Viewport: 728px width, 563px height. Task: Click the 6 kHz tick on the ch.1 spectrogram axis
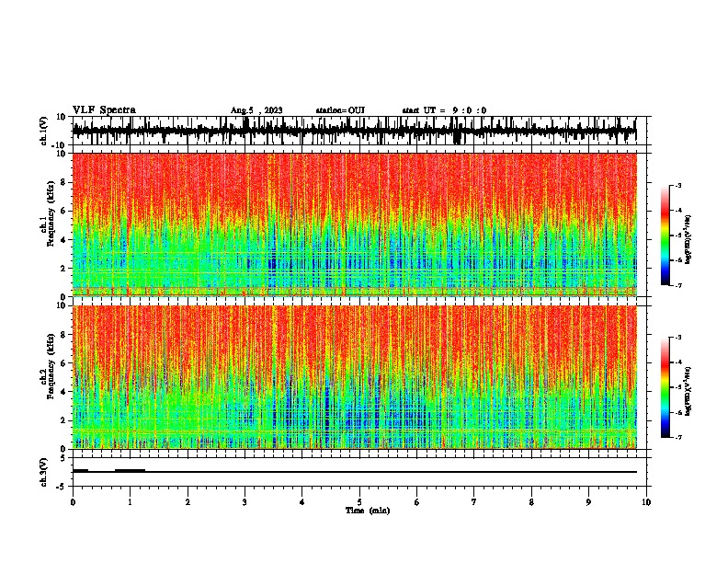pyautogui.click(x=64, y=211)
